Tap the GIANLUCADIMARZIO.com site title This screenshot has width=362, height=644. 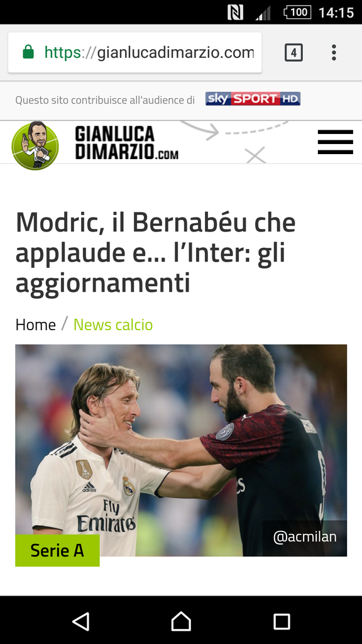(126, 143)
